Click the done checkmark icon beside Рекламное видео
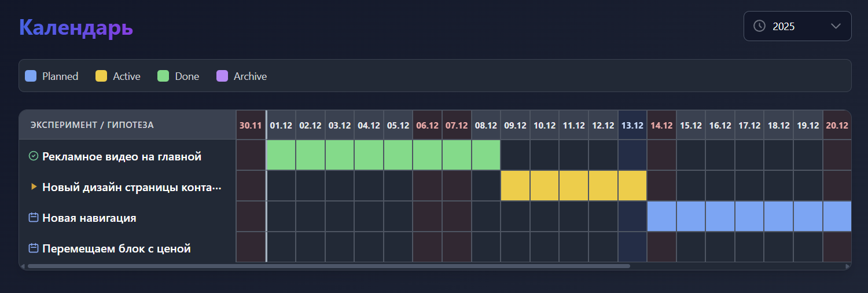Screen dimensions: 868x293 point(34,156)
